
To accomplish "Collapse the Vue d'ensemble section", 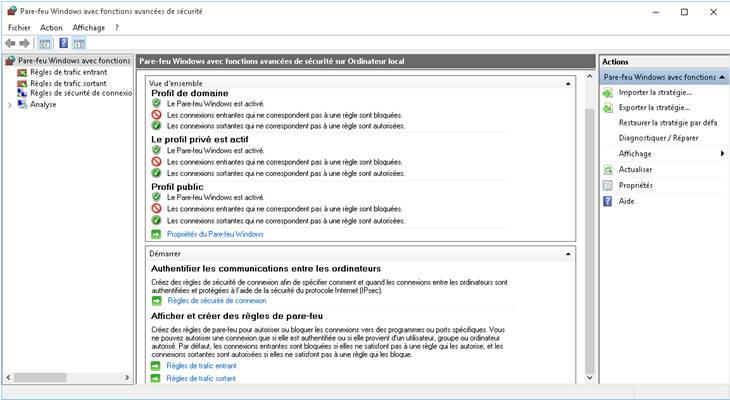I will coord(568,84).
